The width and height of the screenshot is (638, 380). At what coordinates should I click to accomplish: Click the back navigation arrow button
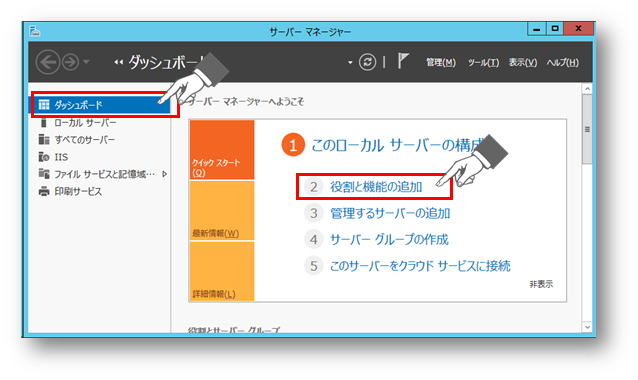tap(48, 62)
